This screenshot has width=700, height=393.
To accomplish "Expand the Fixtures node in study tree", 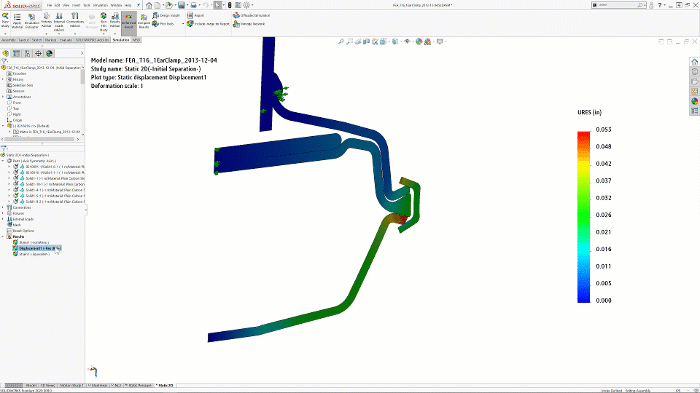I will point(3,213).
